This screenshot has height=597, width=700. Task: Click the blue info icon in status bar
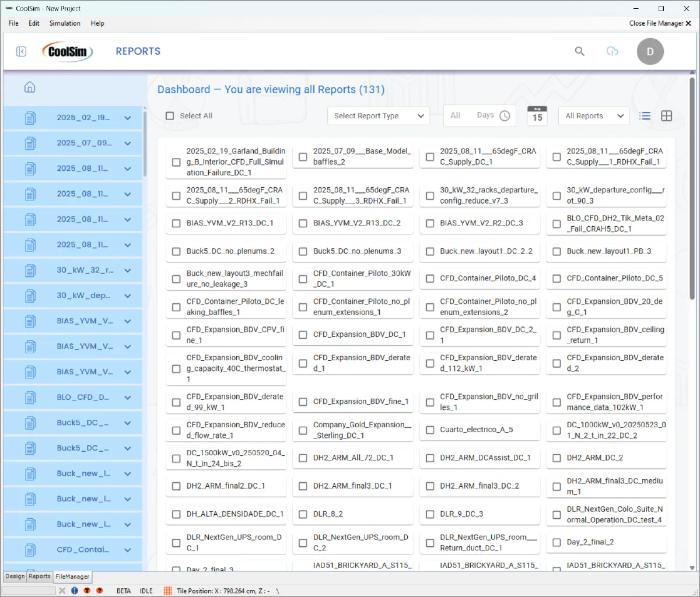point(75,591)
